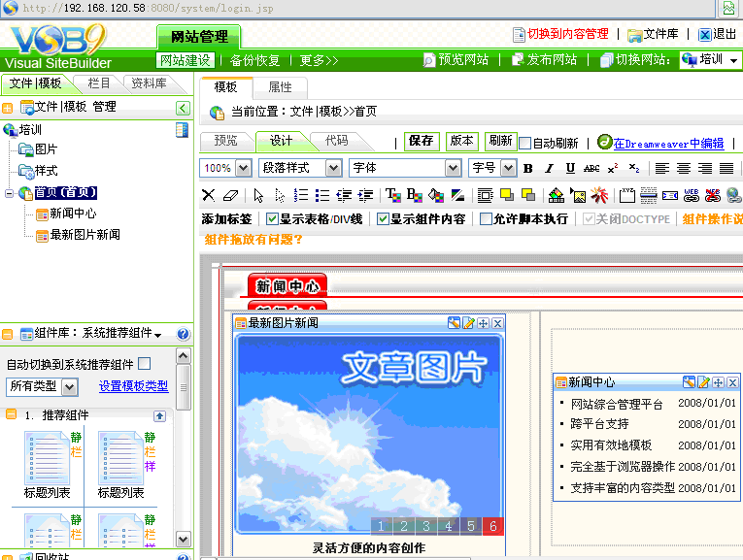Open paint bucket fill color
The height and width of the screenshot is (560, 743).
click(436, 195)
